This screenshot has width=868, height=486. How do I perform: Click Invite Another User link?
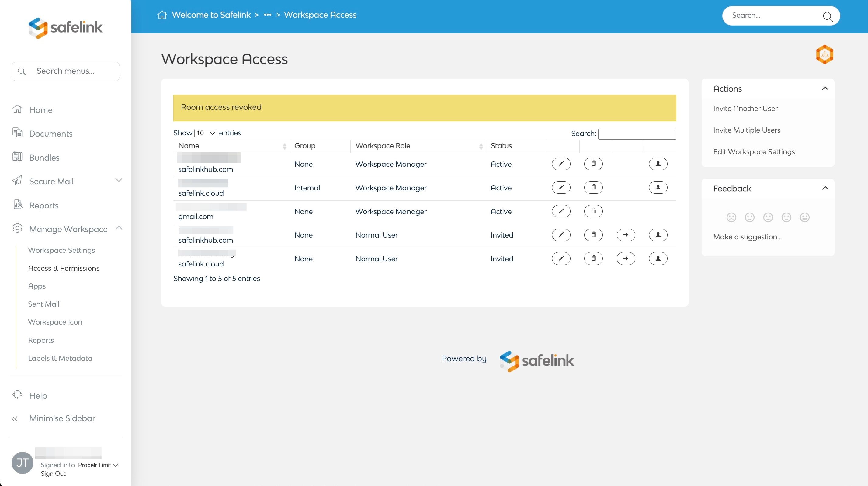tap(745, 109)
